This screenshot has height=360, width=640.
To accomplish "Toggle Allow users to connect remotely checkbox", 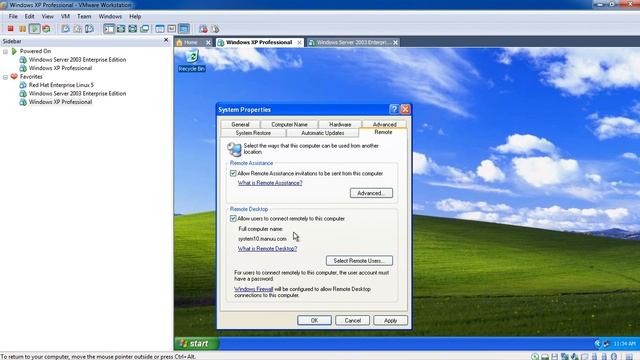I will pyautogui.click(x=233, y=219).
